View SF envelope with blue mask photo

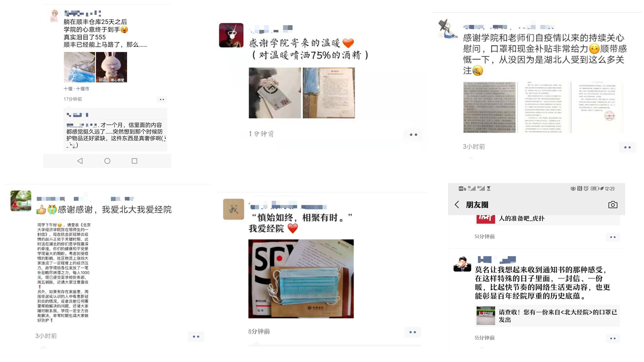click(x=301, y=279)
